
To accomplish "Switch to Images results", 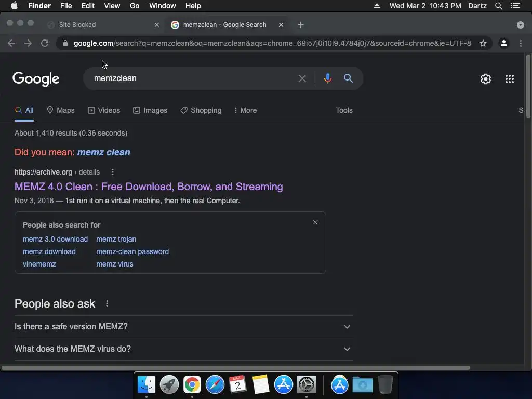I will 150,110.
